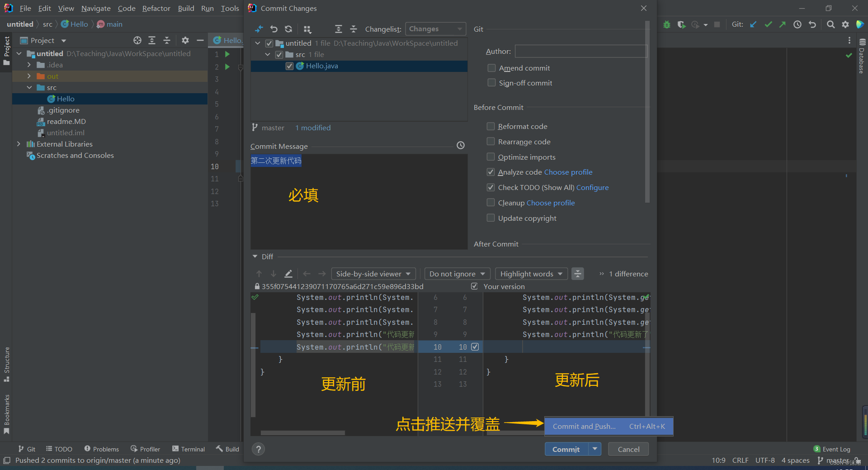Enable Rearrange code checkbox

pos(491,142)
